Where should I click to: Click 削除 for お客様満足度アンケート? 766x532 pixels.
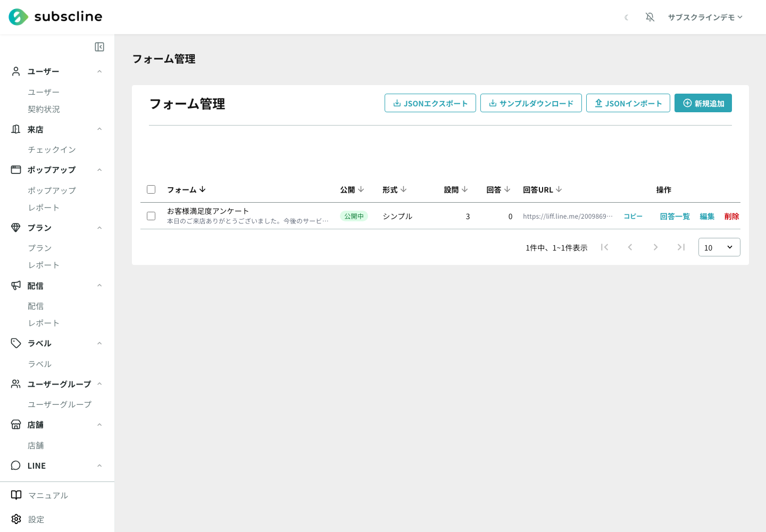point(731,216)
